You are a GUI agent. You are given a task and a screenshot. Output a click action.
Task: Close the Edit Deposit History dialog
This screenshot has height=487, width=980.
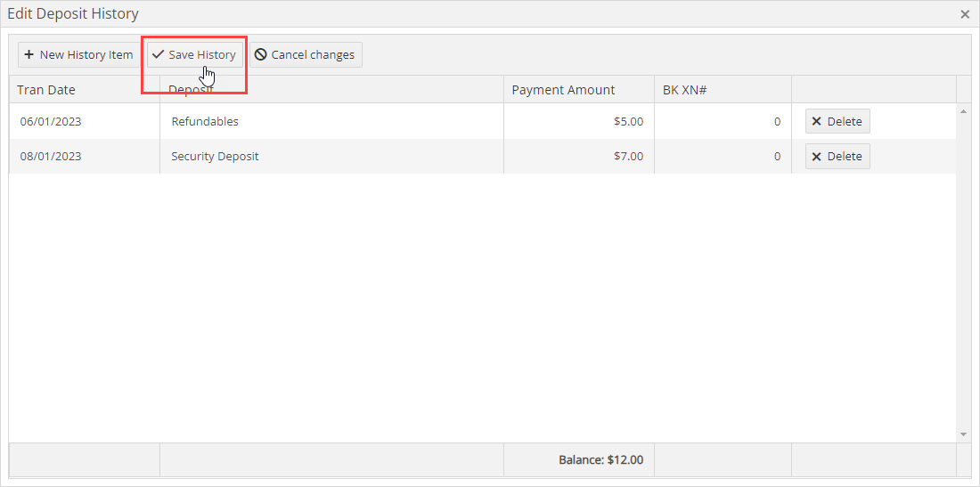(x=965, y=14)
